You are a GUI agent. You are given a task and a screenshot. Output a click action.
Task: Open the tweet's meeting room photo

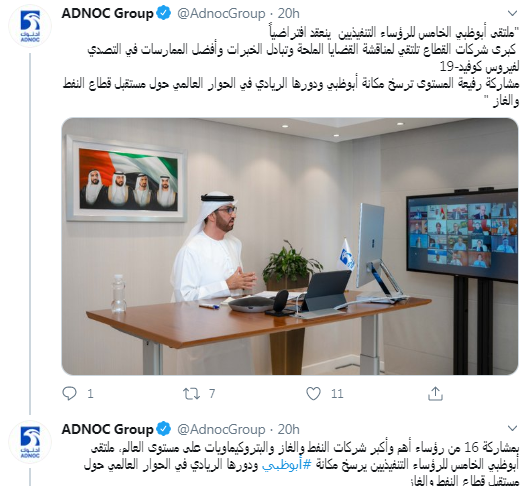pyautogui.click(x=290, y=246)
